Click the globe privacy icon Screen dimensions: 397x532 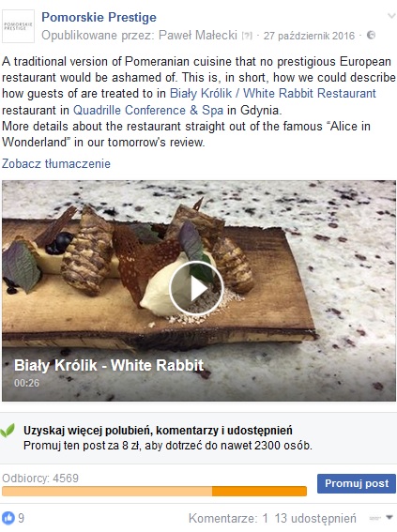372,36
